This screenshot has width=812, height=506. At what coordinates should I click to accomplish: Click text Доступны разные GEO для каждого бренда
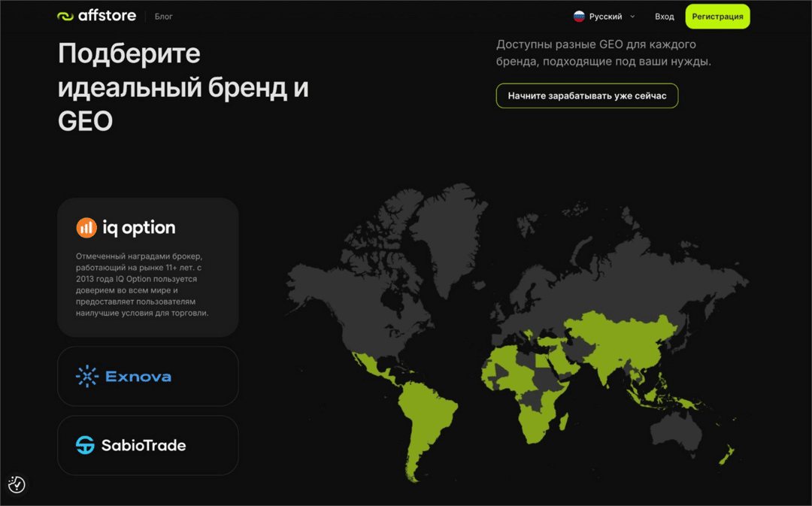tap(603, 53)
